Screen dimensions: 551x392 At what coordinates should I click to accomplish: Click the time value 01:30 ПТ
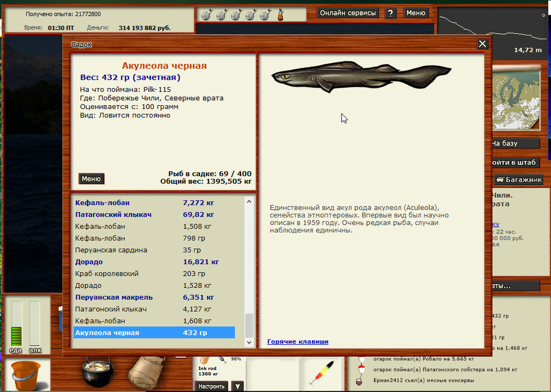click(61, 28)
